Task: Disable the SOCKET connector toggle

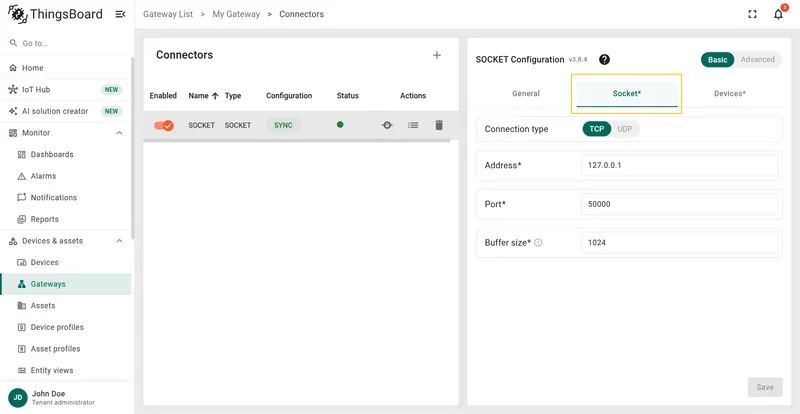Action: point(164,125)
